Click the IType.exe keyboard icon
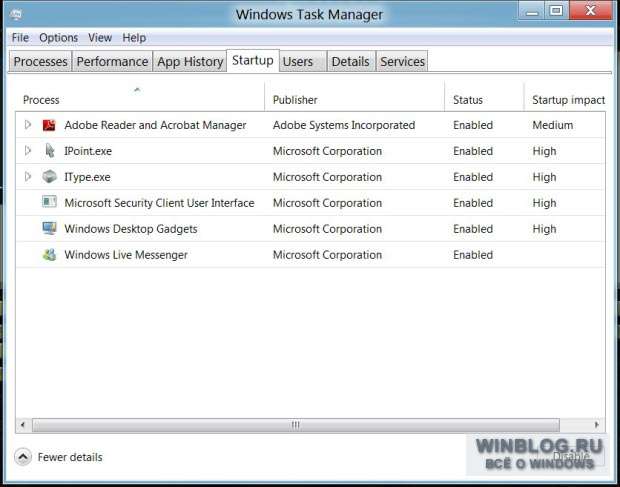Screen dimensions: 620x487 click(49, 177)
